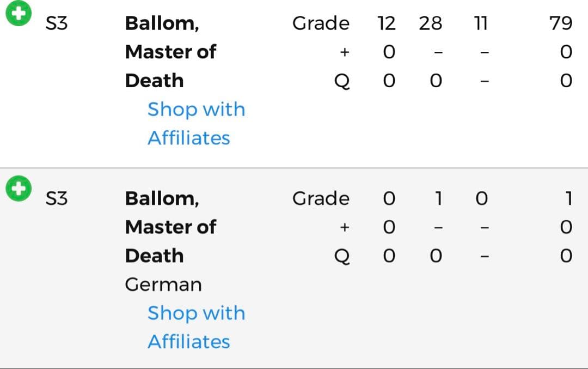Click the S3 set code on the German row
Image resolution: width=588 pixels, height=369 pixels.
pos(57,198)
